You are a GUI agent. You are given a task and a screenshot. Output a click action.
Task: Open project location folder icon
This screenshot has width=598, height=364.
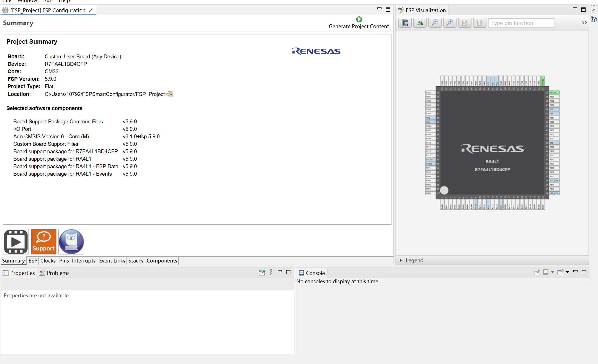[169, 94]
